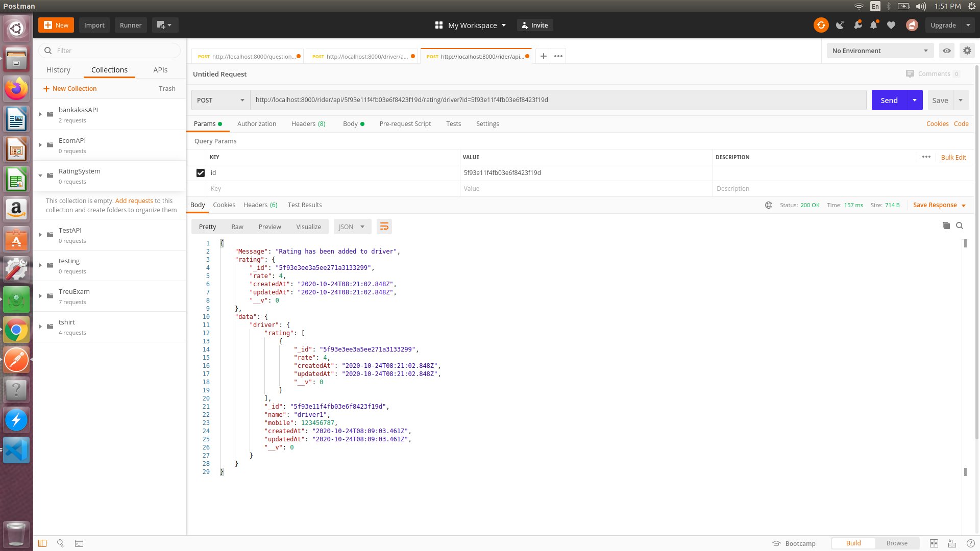Open the Postman console icon in status bar
Viewport: 980px width, 551px height.
coord(79,543)
